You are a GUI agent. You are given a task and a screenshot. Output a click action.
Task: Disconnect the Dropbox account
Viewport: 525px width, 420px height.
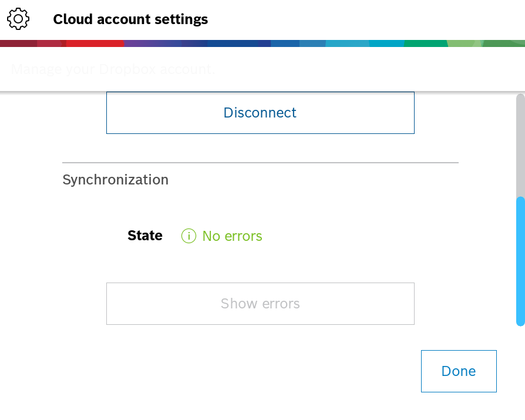(260, 113)
